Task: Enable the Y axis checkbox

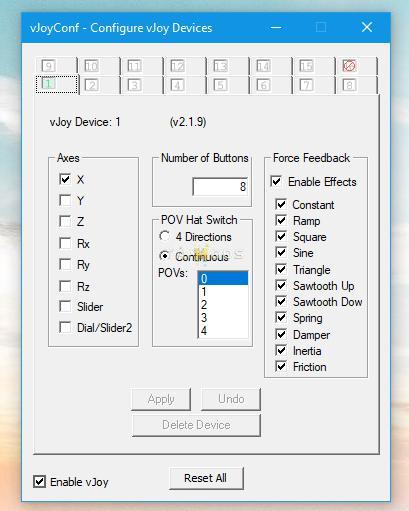Action: 65,200
